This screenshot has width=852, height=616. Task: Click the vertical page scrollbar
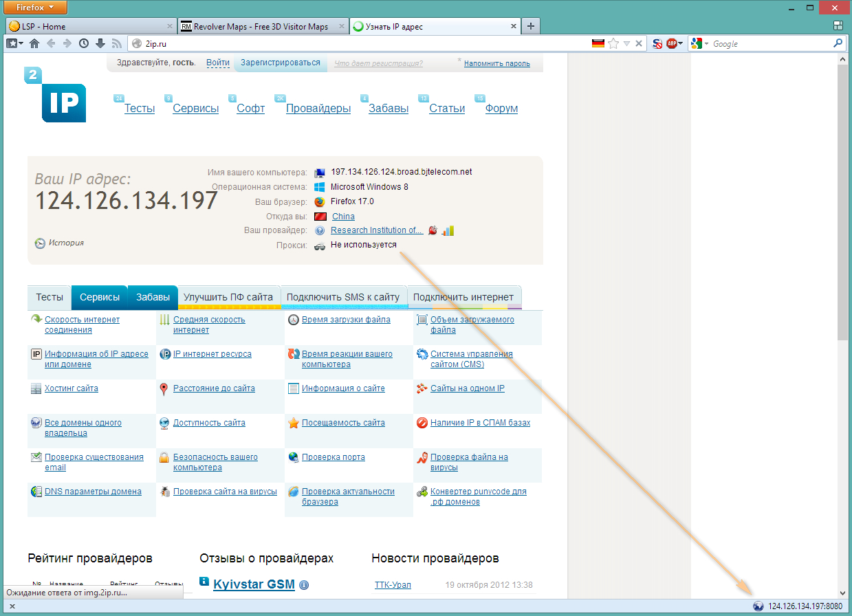[843, 203]
